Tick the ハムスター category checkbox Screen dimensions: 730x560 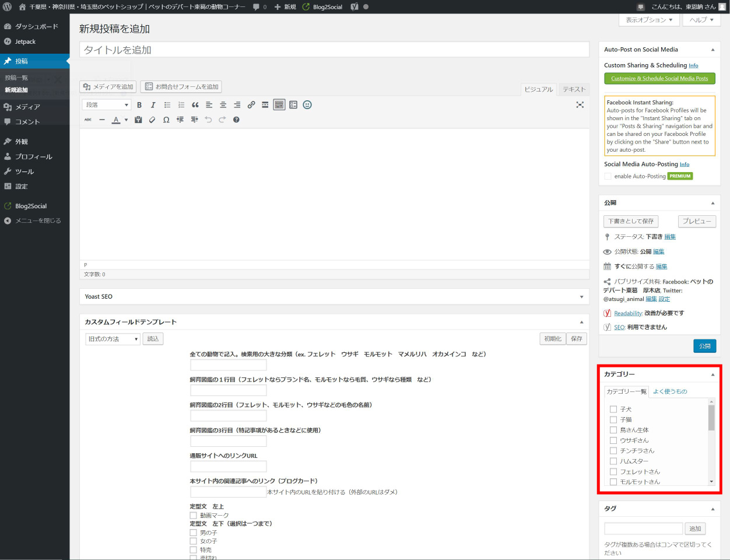[x=613, y=461]
